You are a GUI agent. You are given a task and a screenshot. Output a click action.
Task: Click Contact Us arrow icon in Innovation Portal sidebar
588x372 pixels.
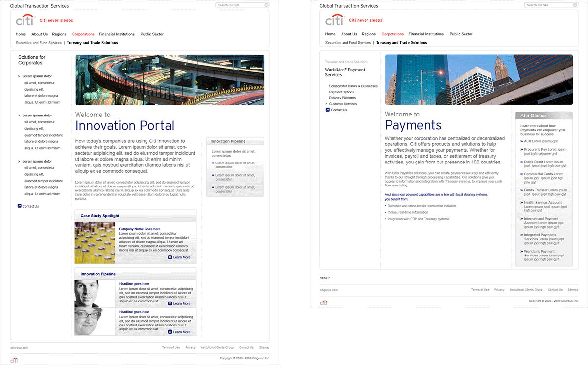point(19,206)
